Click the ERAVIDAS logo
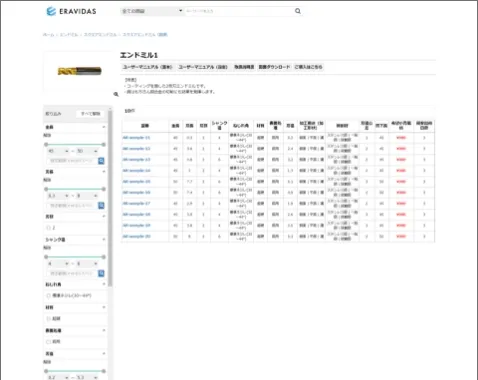Image resolution: width=478 pixels, height=380 pixels. tap(71, 11)
